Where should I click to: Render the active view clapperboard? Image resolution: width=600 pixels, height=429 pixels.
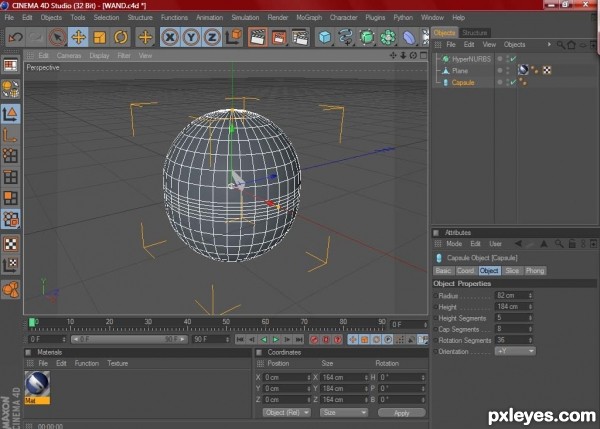pos(258,38)
